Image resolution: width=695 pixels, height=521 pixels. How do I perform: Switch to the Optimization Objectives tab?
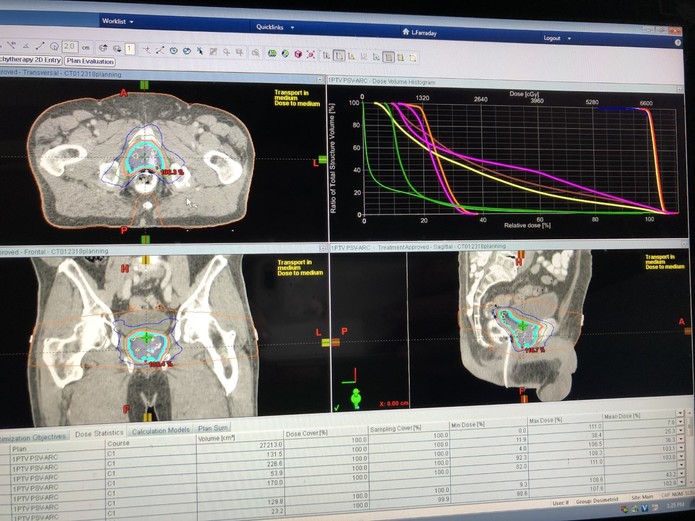coord(35,437)
